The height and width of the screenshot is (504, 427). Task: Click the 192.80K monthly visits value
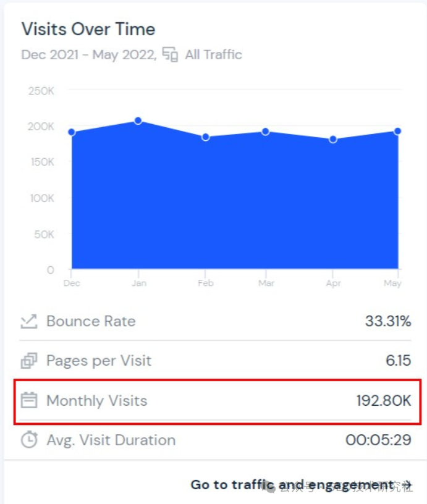(x=383, y=400)
